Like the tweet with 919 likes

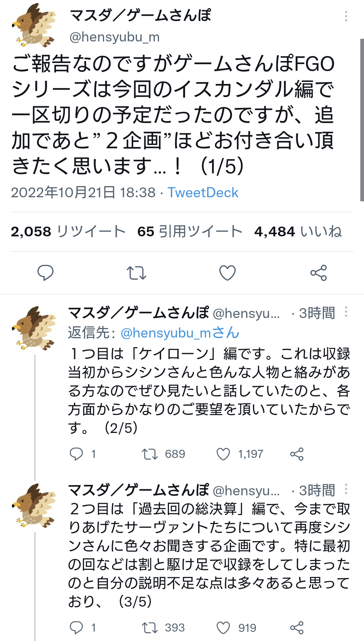click(x=223, y=628)
